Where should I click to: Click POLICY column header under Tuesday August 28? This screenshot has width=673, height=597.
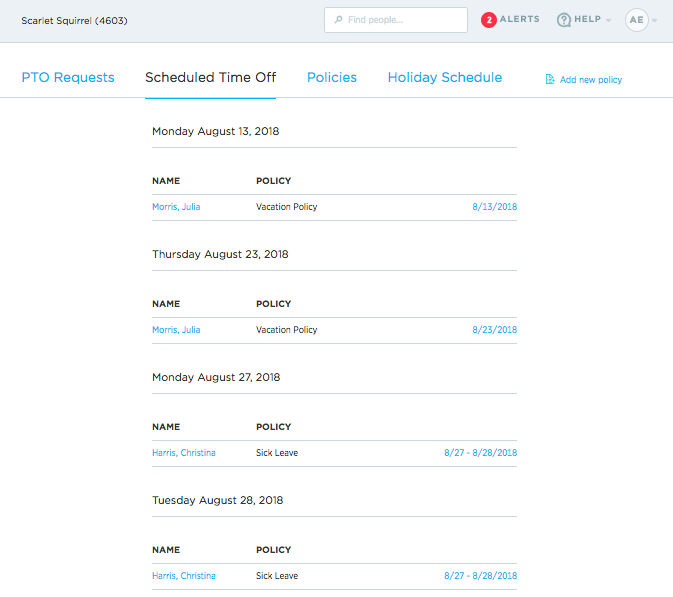[273, 550]
